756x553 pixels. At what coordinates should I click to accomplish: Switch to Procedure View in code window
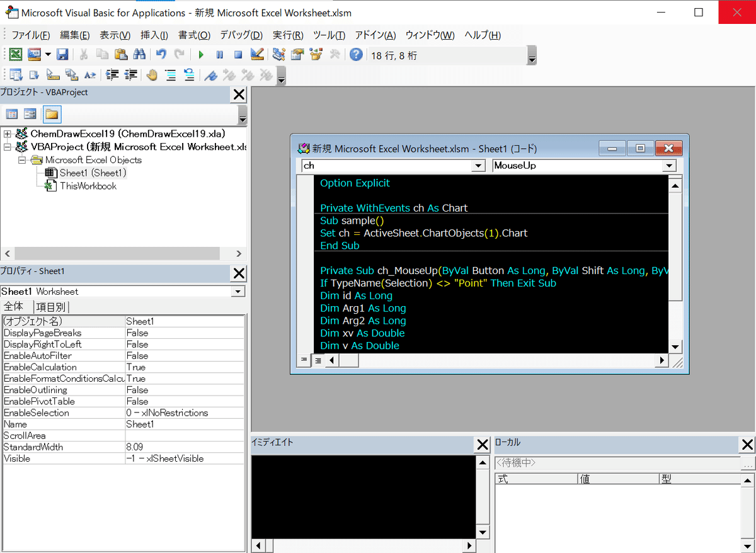click(304, 360)
